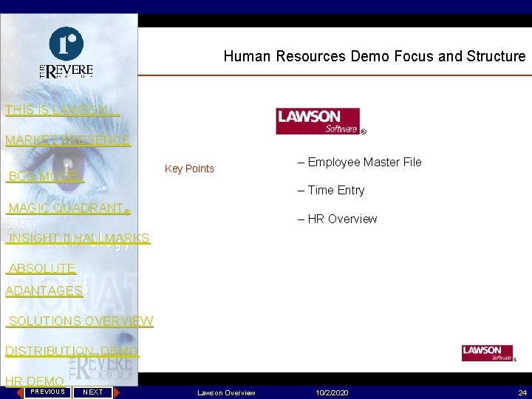Open the THIS IS LAWSON link
Viewport: 532px width, 399px height.
click(62, 110)
